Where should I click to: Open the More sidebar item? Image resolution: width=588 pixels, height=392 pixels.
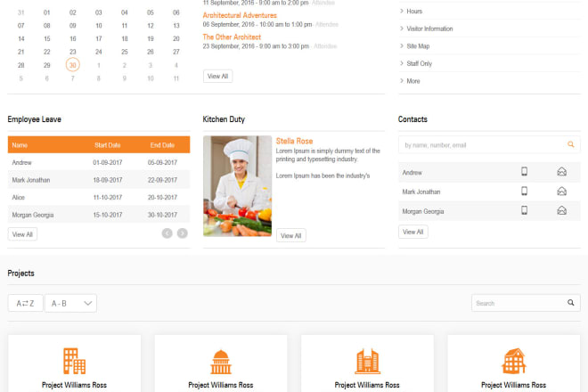point(412,81)
